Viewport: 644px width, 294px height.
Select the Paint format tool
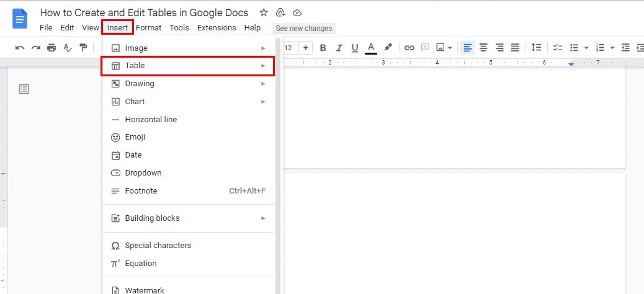click(83, 48)
